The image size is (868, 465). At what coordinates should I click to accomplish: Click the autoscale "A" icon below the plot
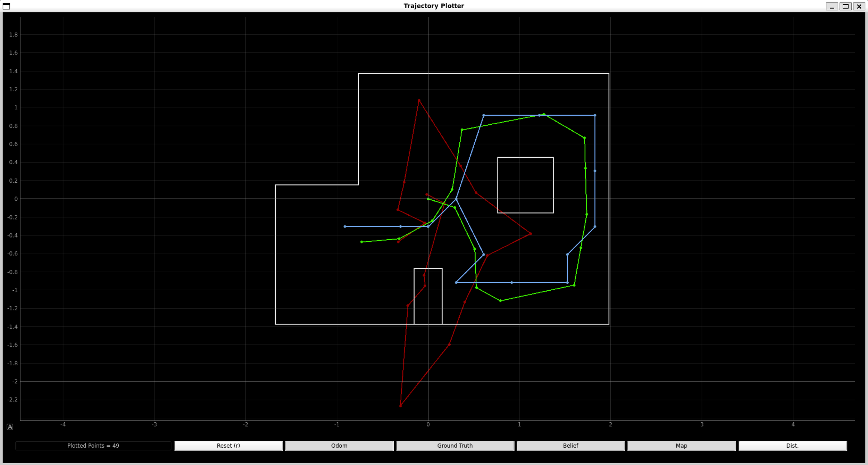pos(10,426)
